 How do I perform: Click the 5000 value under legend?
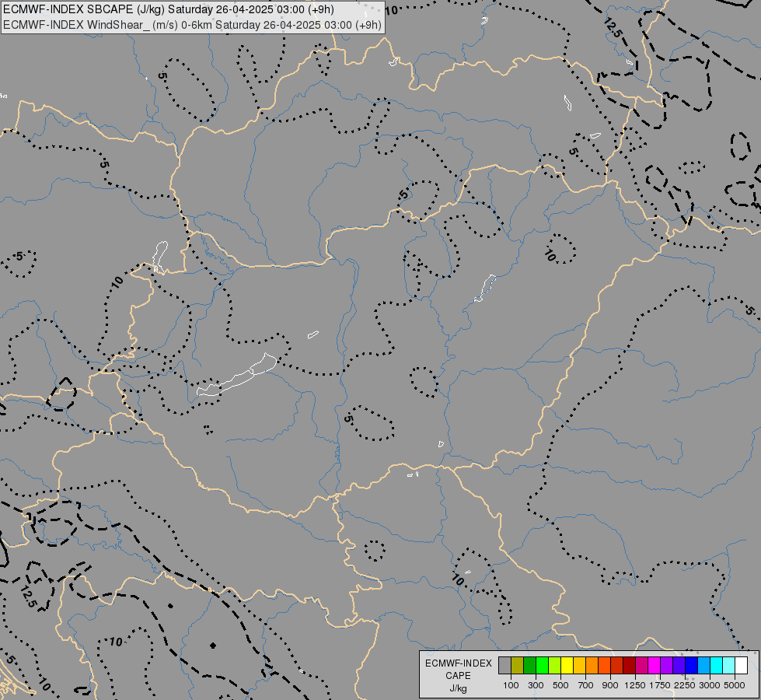pyautogui.click(x=735, y=685)
